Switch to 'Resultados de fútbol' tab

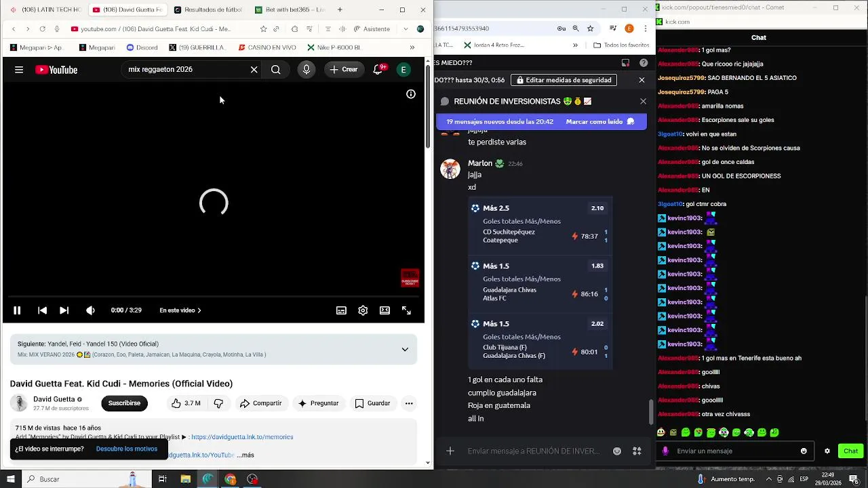[x=209, y=9]
